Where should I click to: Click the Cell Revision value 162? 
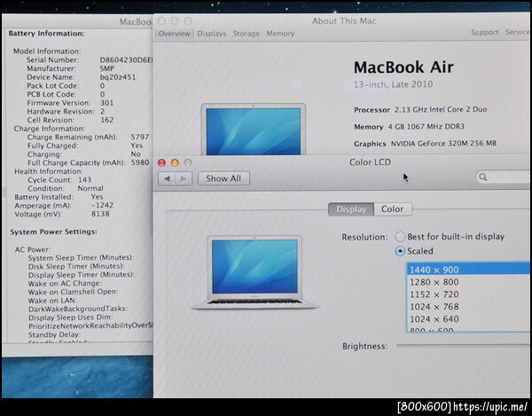coord(107,120)
